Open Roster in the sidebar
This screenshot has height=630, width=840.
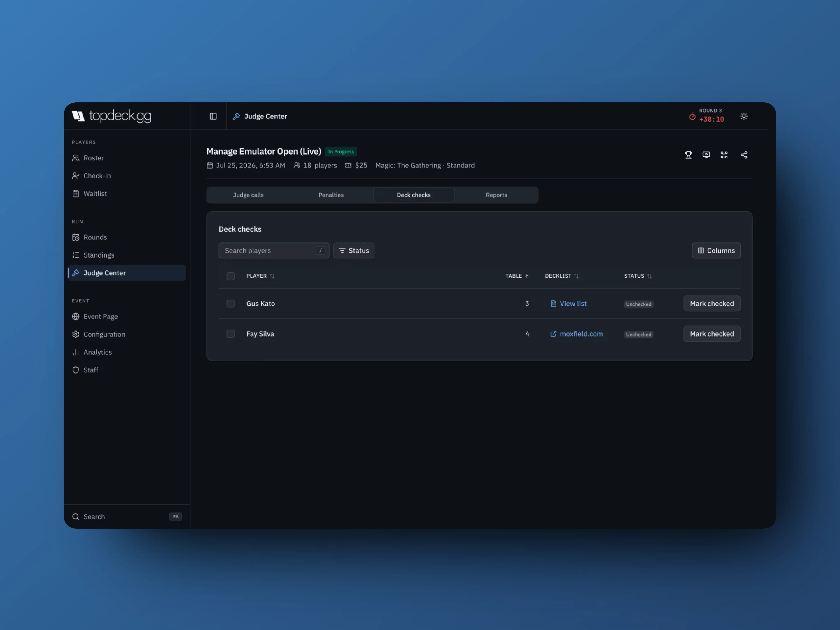pos(127,158)
